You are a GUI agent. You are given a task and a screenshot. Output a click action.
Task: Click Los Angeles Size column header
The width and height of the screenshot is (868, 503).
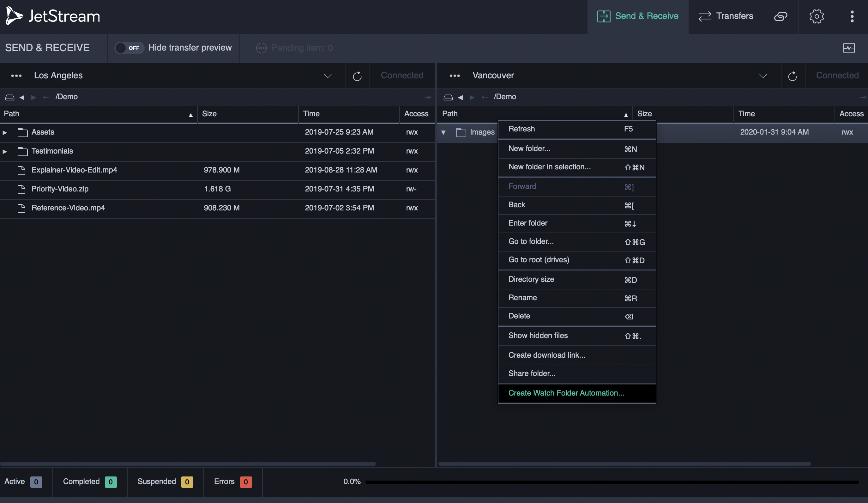(x=248, y=114)
